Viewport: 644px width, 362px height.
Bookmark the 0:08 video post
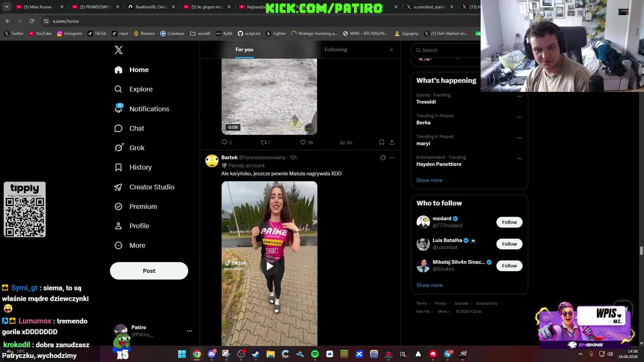click(x=381, y=142)
